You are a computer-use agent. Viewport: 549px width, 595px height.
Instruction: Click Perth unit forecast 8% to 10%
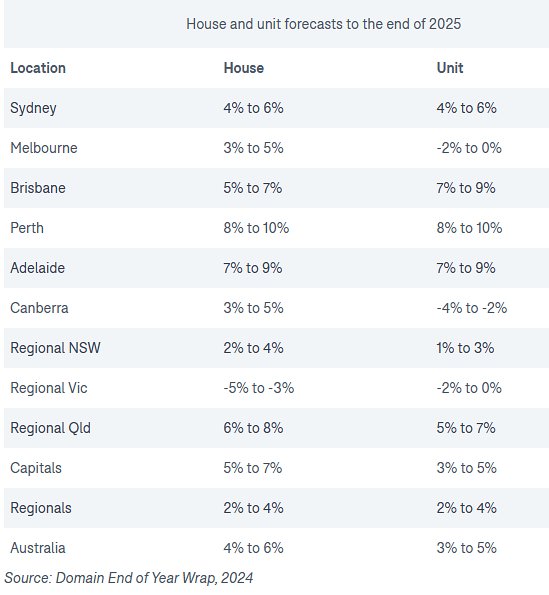469,228
